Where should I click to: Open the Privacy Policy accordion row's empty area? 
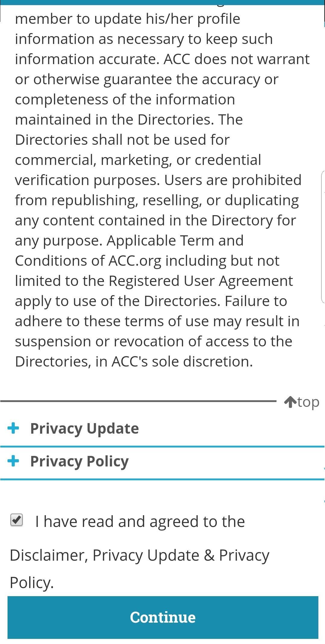coord(226,461)
